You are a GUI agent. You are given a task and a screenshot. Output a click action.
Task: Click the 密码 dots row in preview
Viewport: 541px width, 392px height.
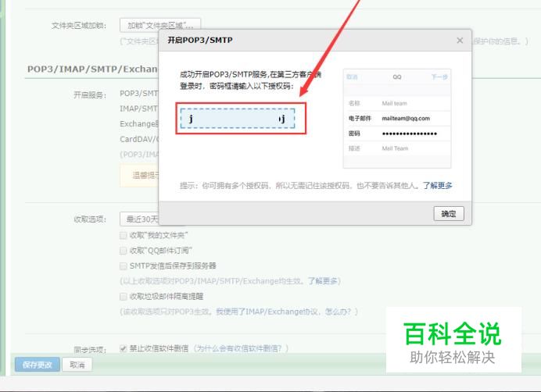tap(397, 134)
